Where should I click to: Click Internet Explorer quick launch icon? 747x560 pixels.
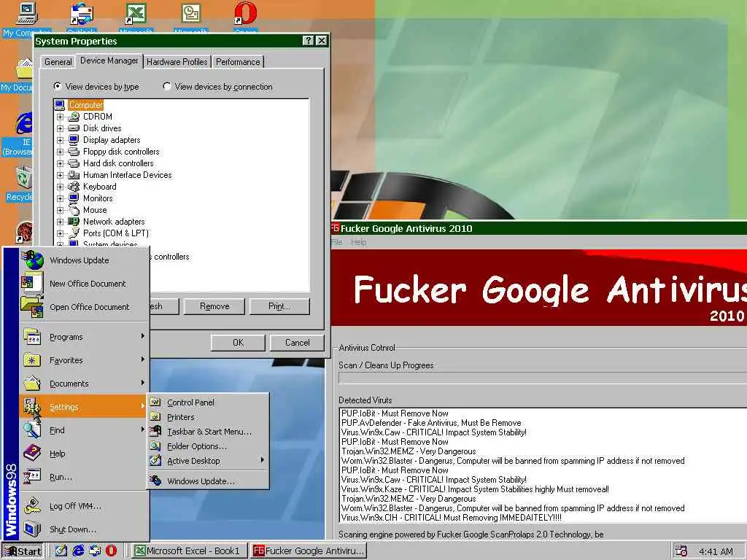[77, 551]
